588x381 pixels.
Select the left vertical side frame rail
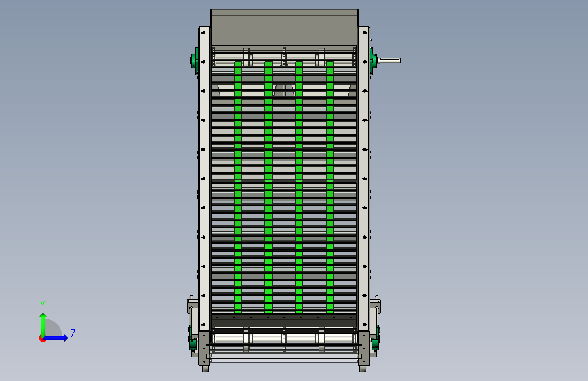[x=204, y=178]
